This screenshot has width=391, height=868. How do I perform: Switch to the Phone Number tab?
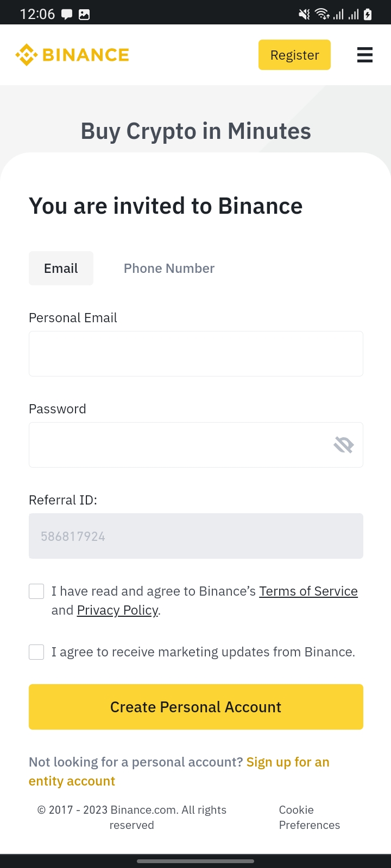coord(169,269)
